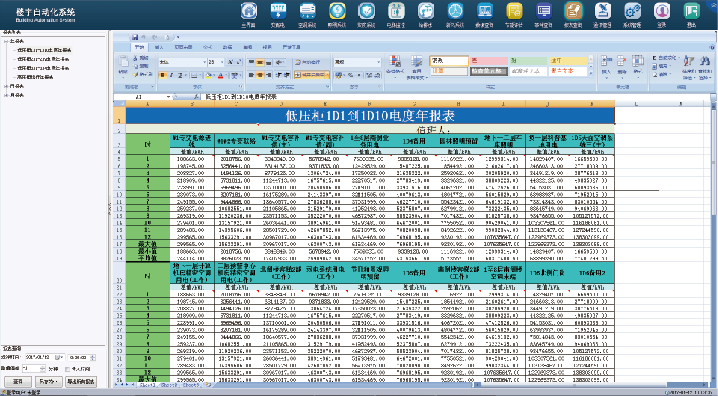The image size is (718, 396).
Task: Toggle center horizontal alignment in ribbon
Action: point(260,75)
